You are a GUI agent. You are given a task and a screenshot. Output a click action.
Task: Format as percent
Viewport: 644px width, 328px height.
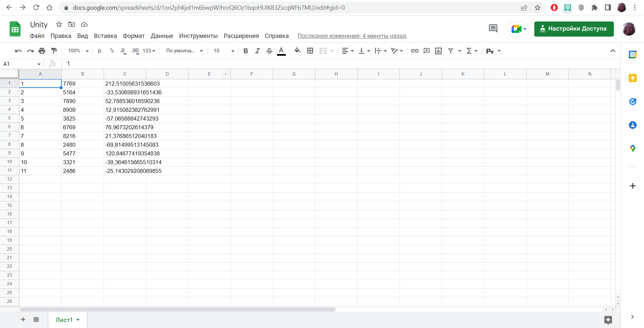pyautogui.click(x=112, y=51)
